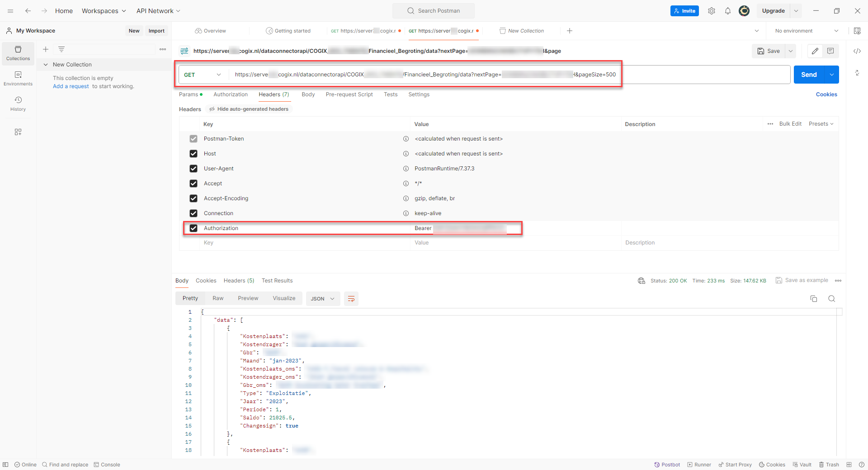The image size is (868, 470).
Task: Open Postman settings gear icon
Action: tap(712, 11)
